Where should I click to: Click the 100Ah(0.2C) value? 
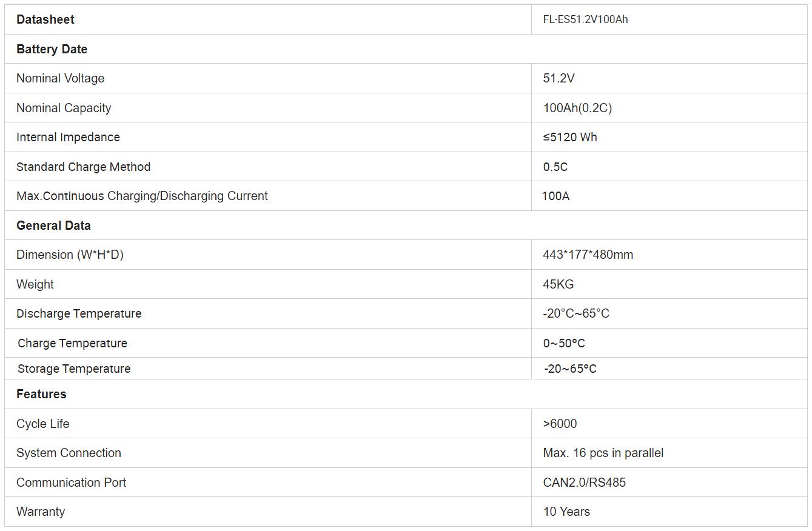point(577,108)
